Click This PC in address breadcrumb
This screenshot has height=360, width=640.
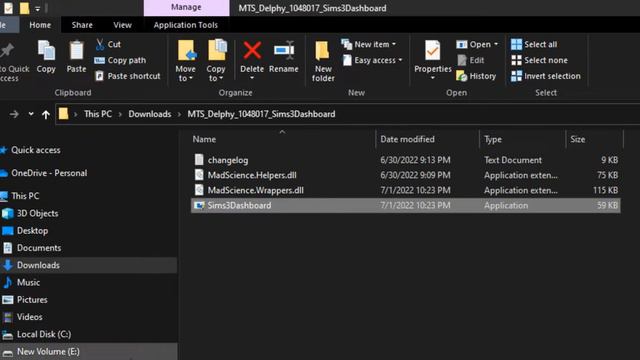click(x=98, y=114)
